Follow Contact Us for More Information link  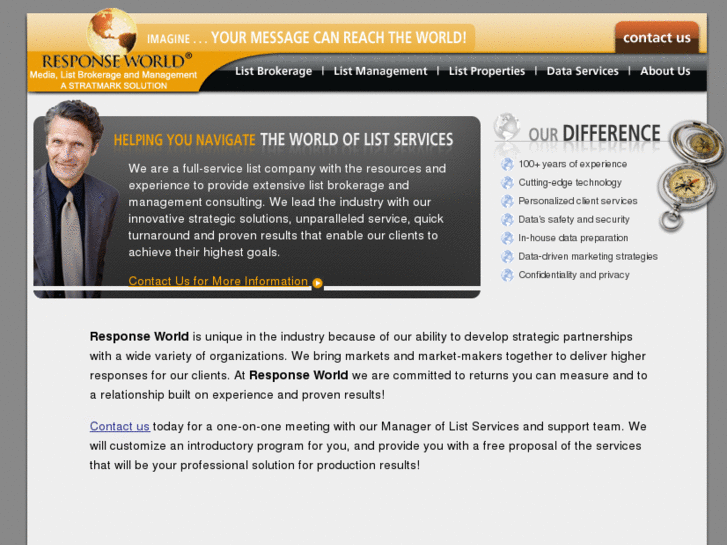click(218, 281)
